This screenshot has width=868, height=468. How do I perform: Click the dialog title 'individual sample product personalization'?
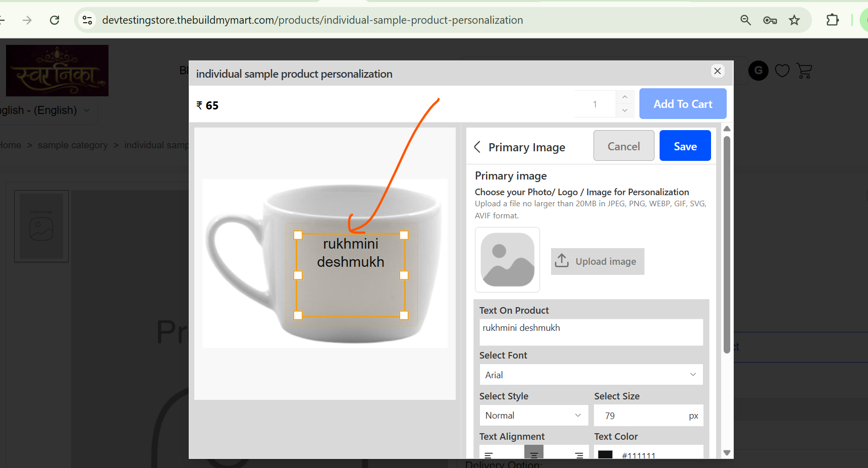coord(294,74)
